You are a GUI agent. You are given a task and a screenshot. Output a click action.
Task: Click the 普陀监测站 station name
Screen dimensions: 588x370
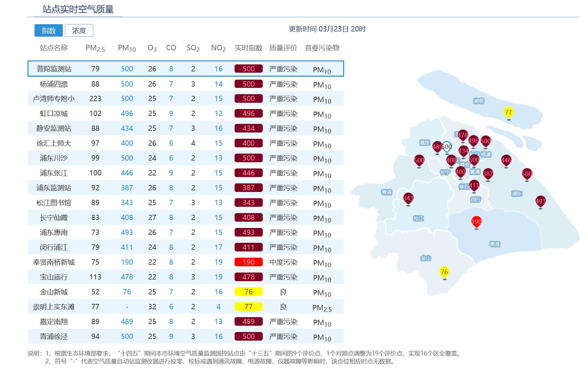(x=54, y=69)
